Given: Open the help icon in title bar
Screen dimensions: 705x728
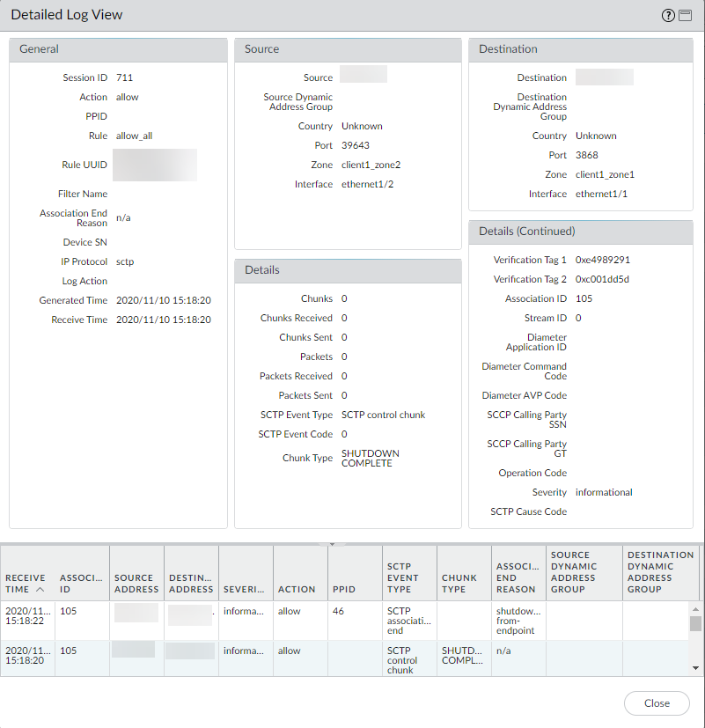Looking at the screenshot, I should click(x=668, y=15).
